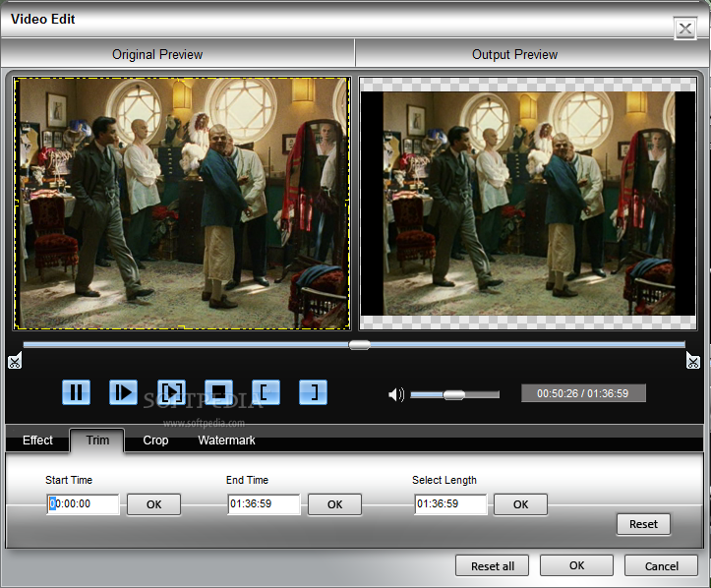The image size is (711, 588).
Task: Switch to the Crop tab
Action: (x=155, y=441)
